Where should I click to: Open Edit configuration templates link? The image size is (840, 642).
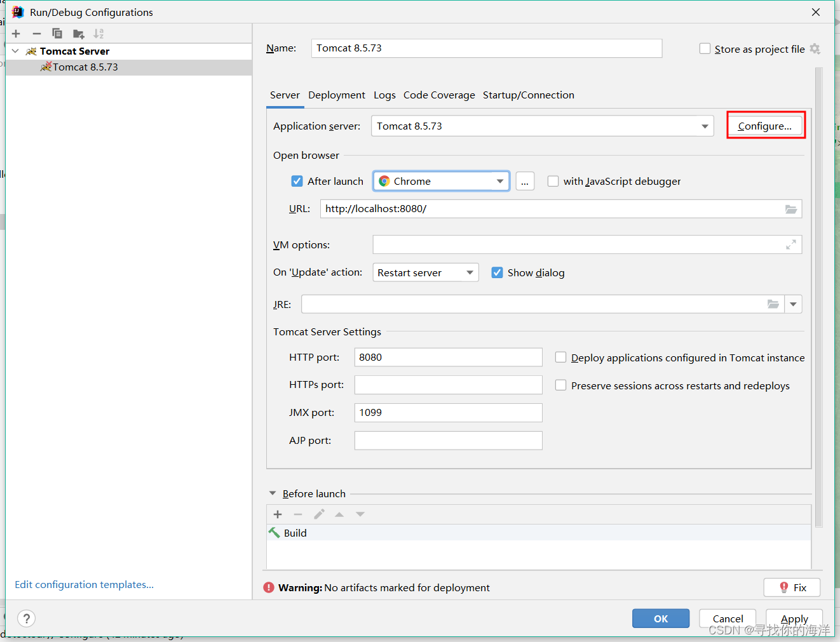point(84,585)
